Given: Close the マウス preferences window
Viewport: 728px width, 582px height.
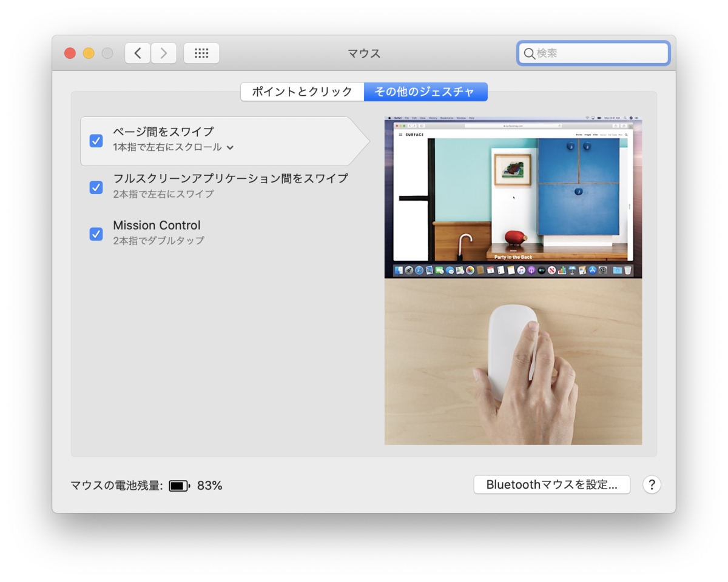Looking at the screenshot, I should 70,53.
